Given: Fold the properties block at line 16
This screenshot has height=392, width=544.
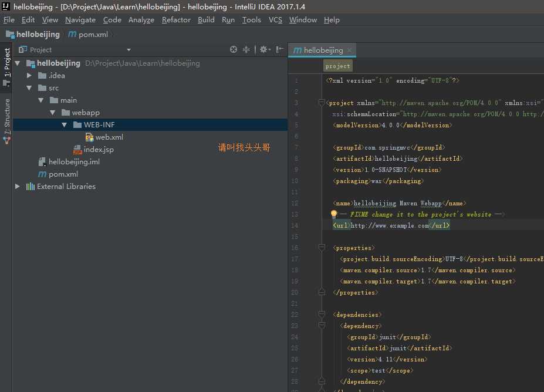Looking at the screenshot, I should 322,247.
